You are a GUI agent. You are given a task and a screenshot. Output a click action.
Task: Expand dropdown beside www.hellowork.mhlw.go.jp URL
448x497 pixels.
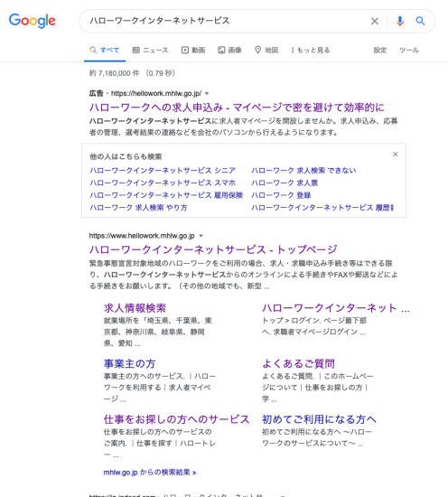click(201, 236)
